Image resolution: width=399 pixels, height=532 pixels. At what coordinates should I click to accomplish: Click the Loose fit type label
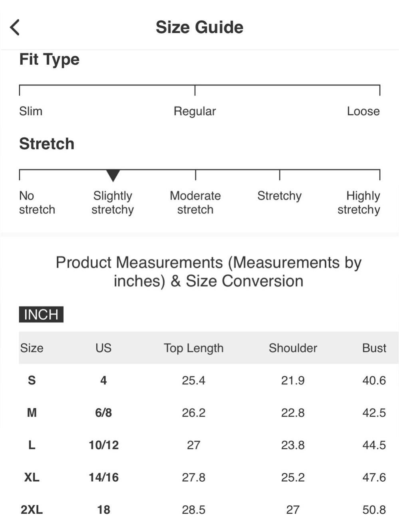click(x=363, y=111)
